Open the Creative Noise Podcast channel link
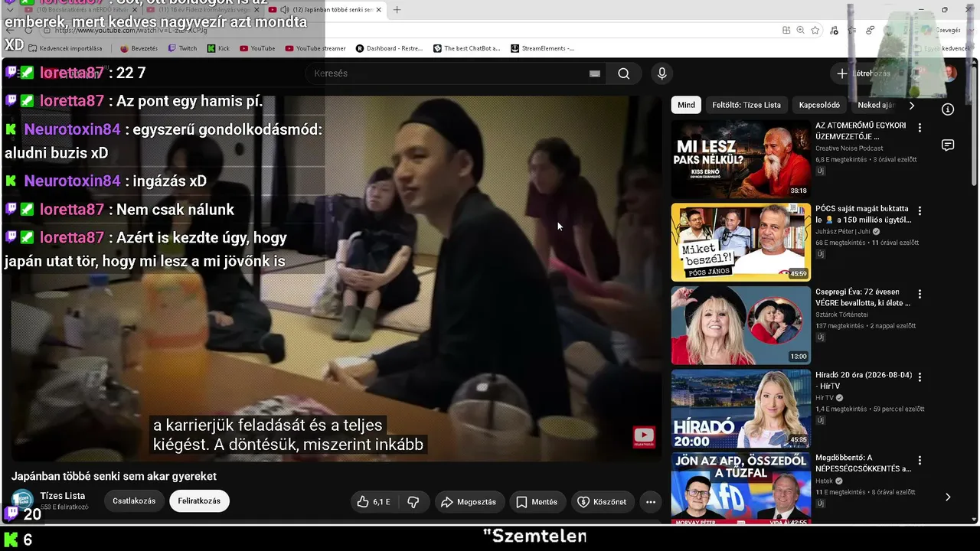The width and height of the screenshot is (980, 551). tap(849, 148)
